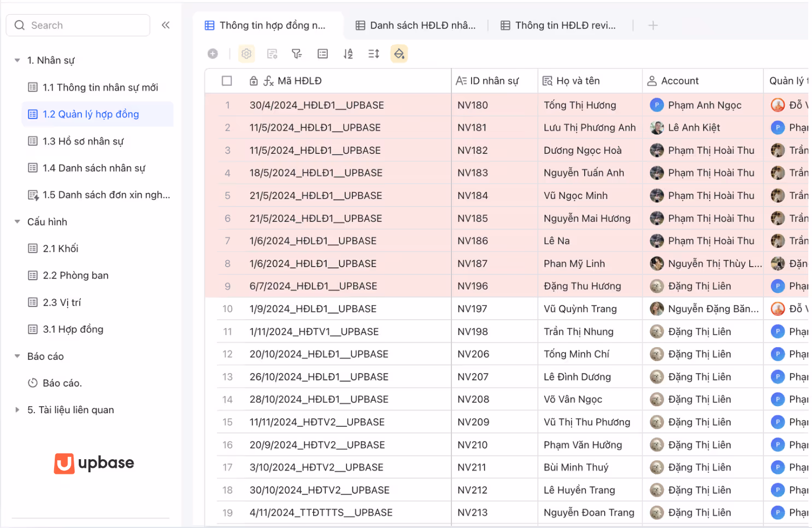Open the A-Z sort tool

point(348,54)
